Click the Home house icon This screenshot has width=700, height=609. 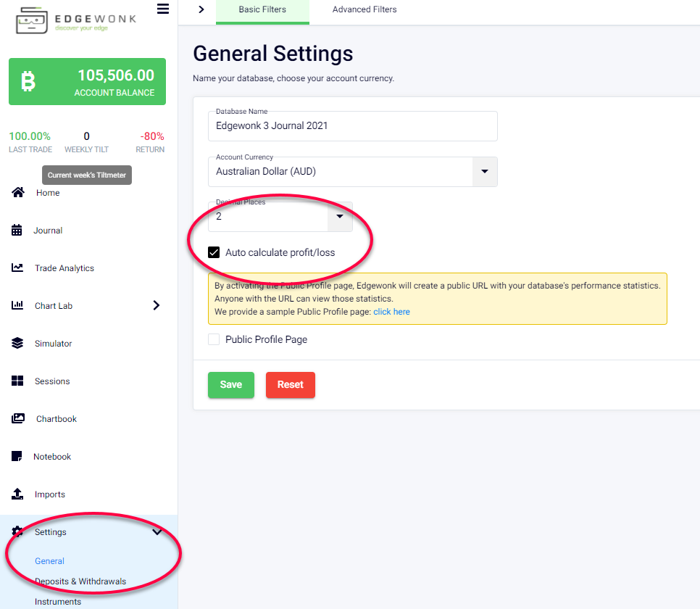coord(18,193)
